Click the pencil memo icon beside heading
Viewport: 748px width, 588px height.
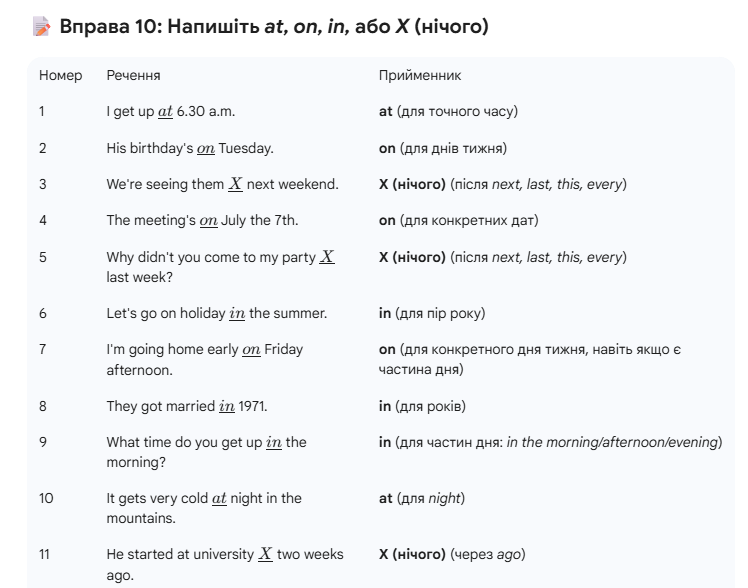42,28
